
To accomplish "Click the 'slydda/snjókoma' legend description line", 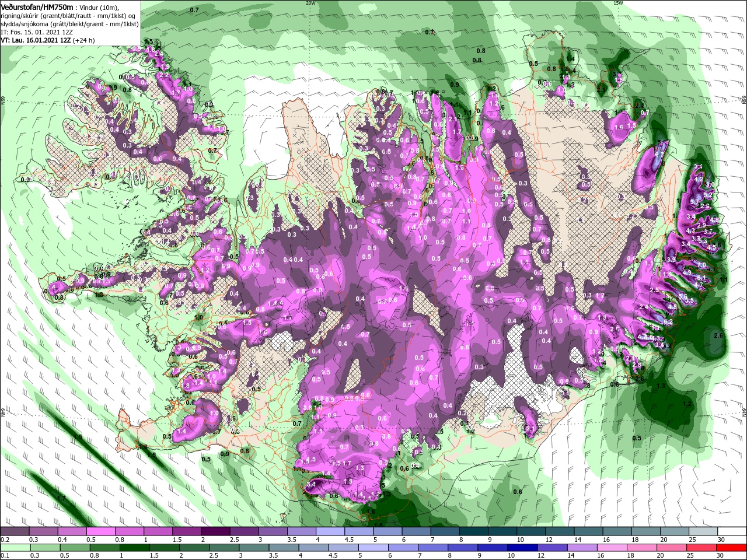I will click(x=69, y=24).
